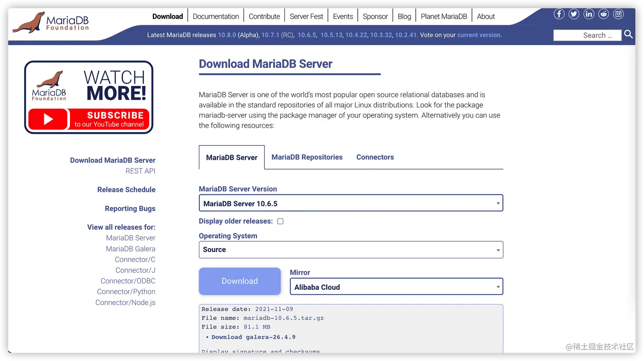Click Download galera-26.4.9 link

253,337
